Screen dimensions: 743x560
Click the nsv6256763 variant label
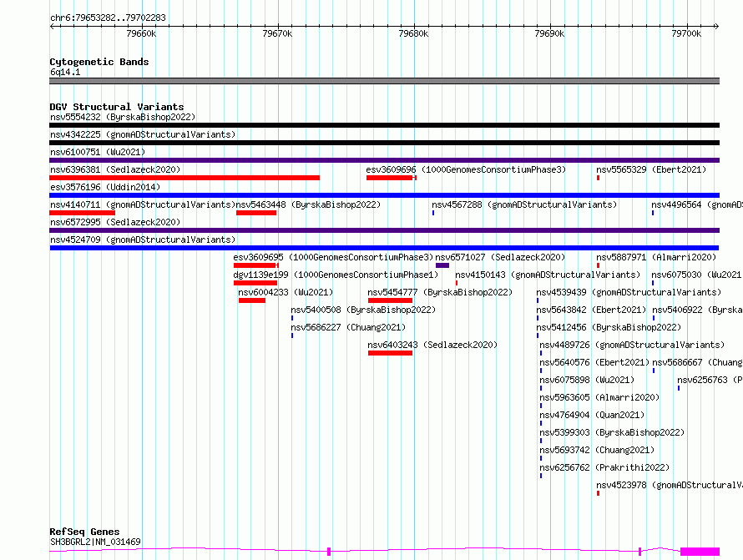pos(710,380)
